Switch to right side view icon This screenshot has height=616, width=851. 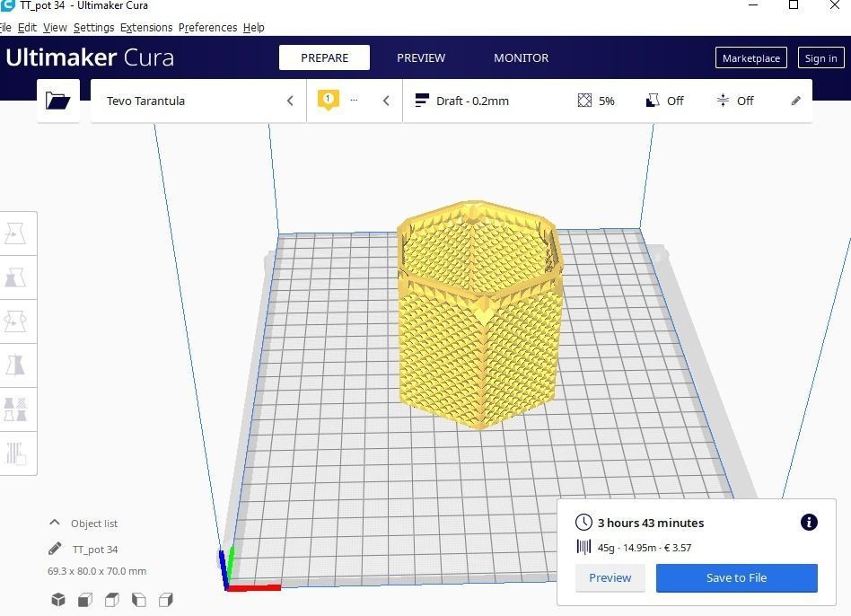(x=165, y=600)
